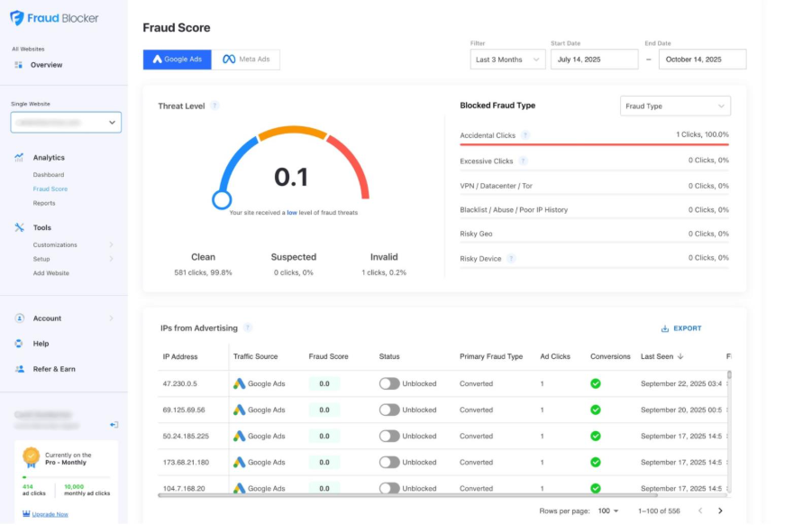This screenshot has height=525, width=812.
Task: Switch to the Meta Ads tab
Action: (x=247, y=60)
